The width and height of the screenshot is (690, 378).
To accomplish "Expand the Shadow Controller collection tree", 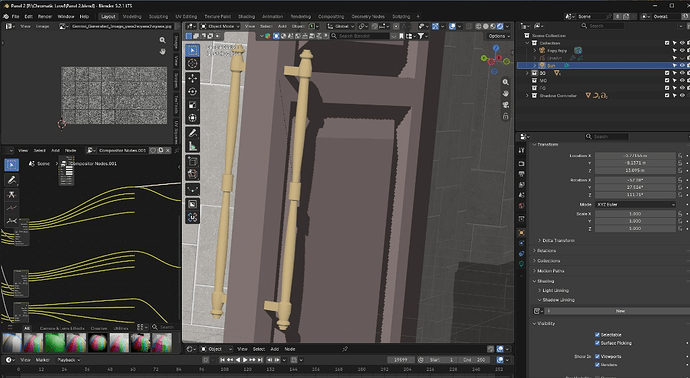I will (x=527, y=95).
